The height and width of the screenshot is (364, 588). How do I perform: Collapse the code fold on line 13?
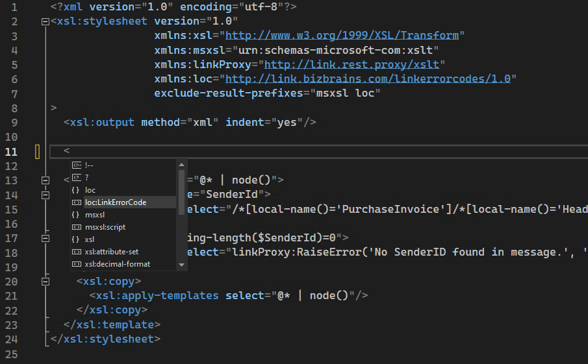(x=45, y=180)
